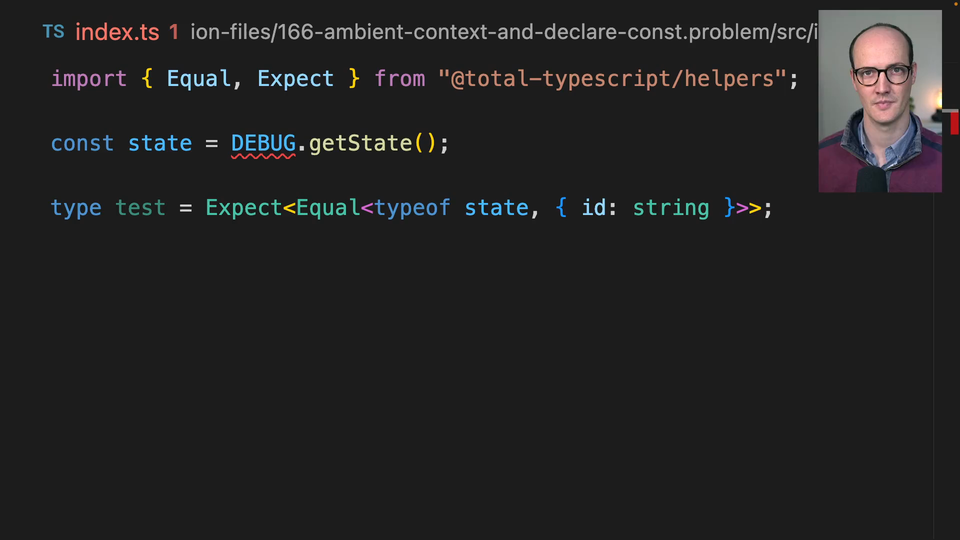The height and width of the screenshot is (540, 960).
Task: Click the test type alias name
Action: tap(140, 208)
